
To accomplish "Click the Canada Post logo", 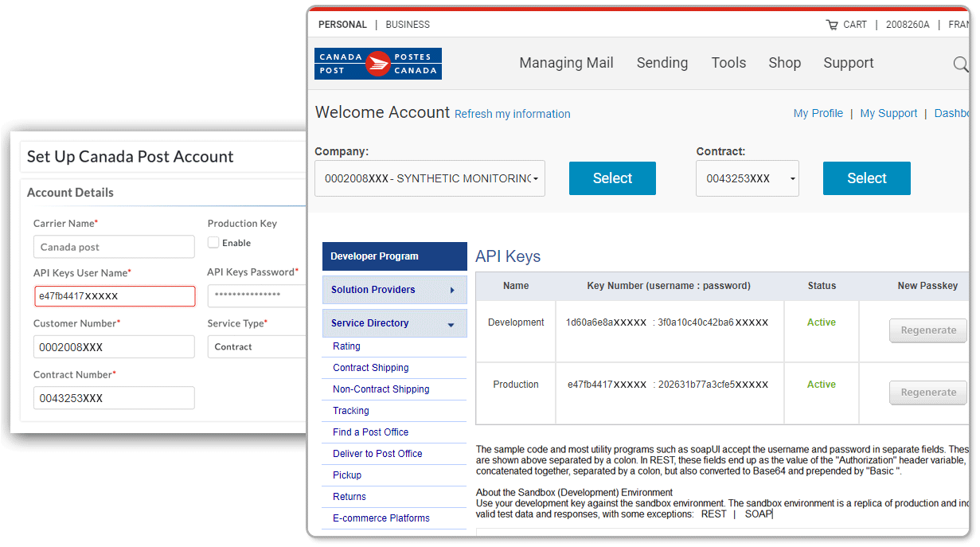I will 378,64.
